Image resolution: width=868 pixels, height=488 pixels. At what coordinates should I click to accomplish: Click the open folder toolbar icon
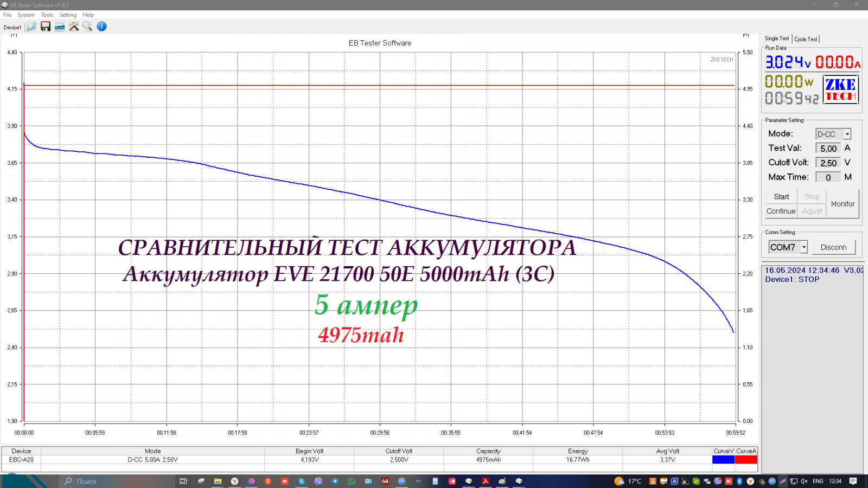pyautogui.click(x=31, y=27)
